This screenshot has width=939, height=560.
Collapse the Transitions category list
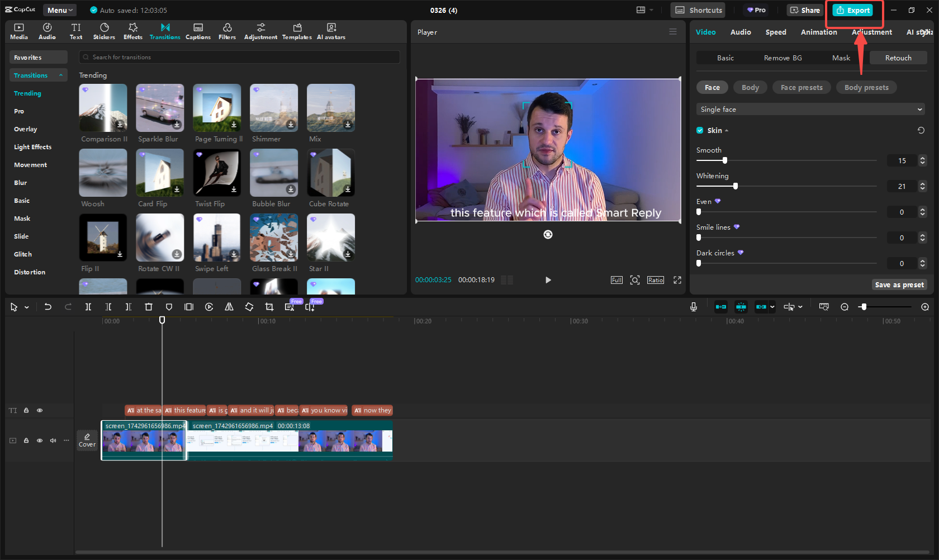click(61, 75)
